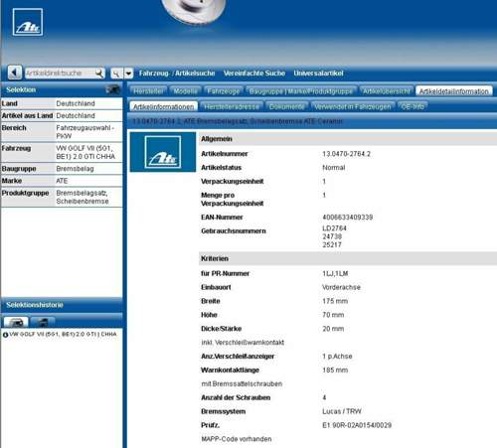
Task: Click the Selektionshistorie panel header
Action: [x=62, y=305]
